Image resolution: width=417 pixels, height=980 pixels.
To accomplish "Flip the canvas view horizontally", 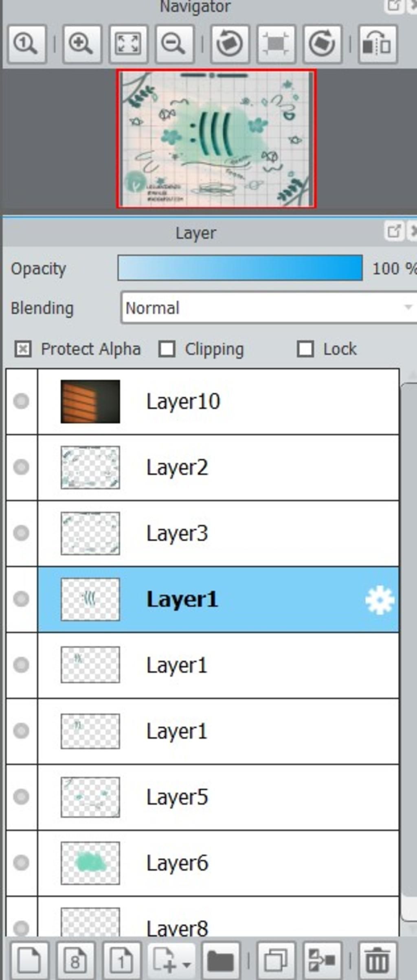I will coord(377,44).
